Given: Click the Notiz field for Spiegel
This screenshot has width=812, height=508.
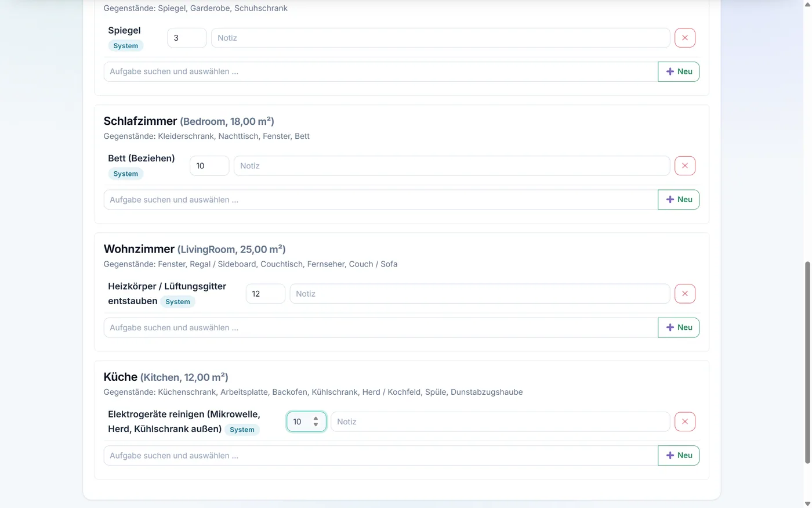Looking at the screenshot, I should pyautogui.click(x=440, y=38).
